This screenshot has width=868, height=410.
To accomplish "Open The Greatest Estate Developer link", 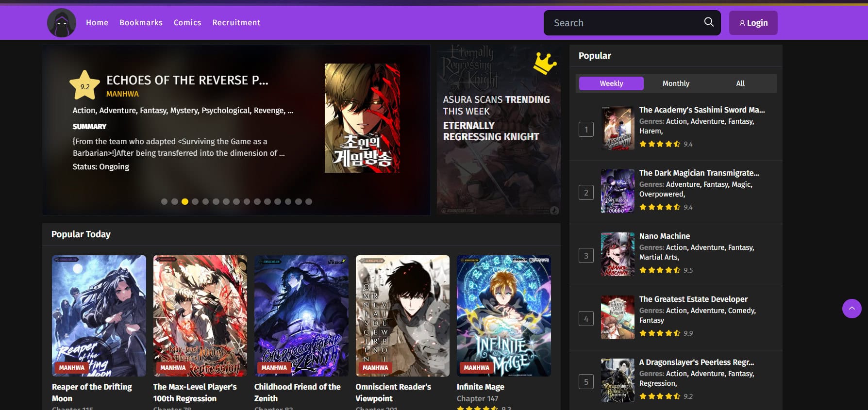I will pyautogui.click(x=693, y=299).
